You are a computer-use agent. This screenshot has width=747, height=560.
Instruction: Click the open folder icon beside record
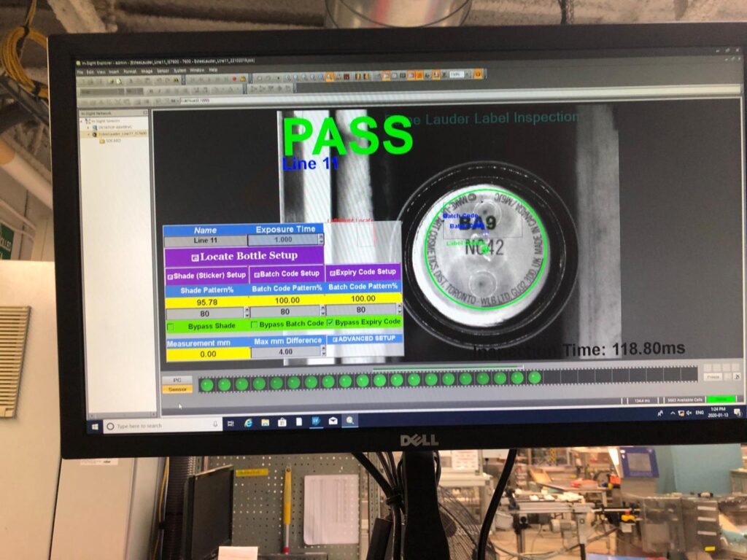click(243, 79)
